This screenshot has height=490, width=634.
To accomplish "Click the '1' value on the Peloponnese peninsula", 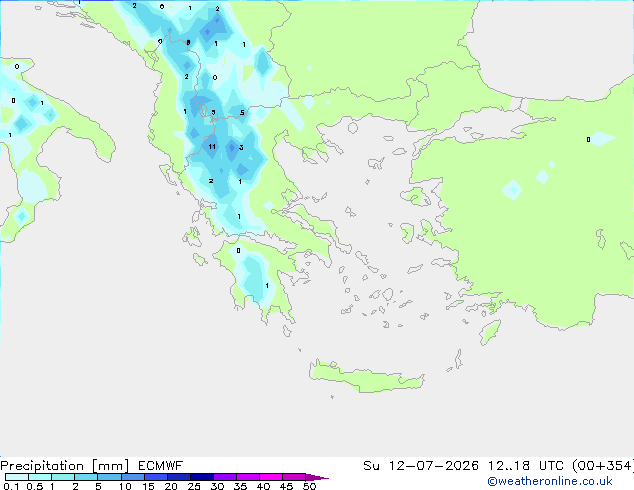I will tap(267, 286).
